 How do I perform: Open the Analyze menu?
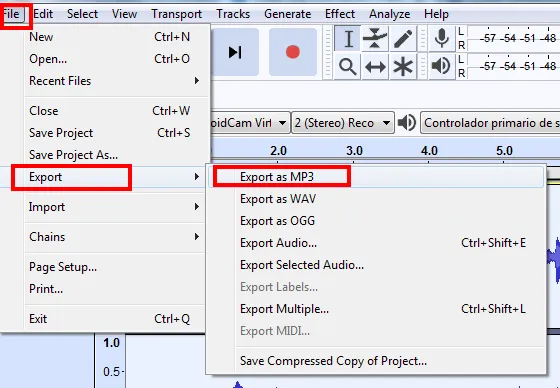point(389,14)
